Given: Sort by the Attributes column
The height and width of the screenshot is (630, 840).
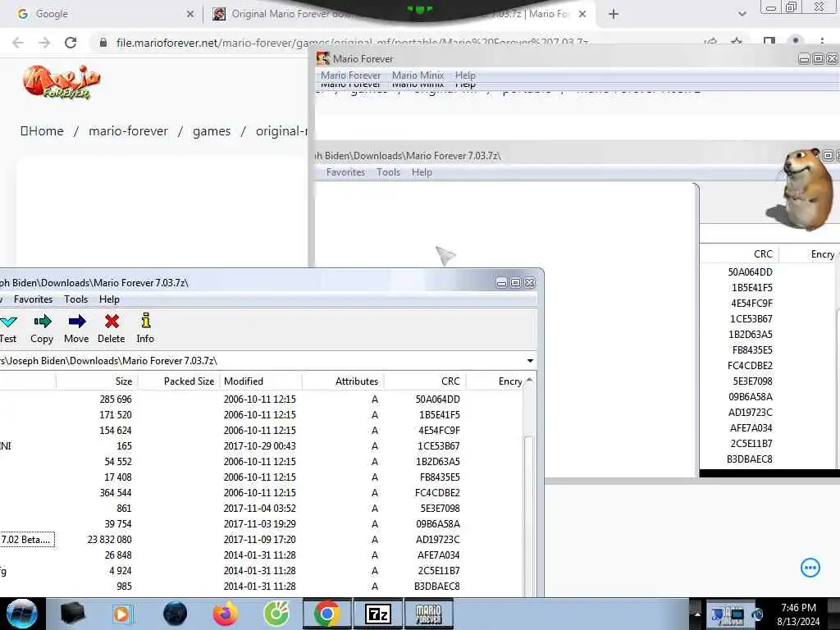Looking at the screenshot, I should pyautogui.click(x=343, y=381).
